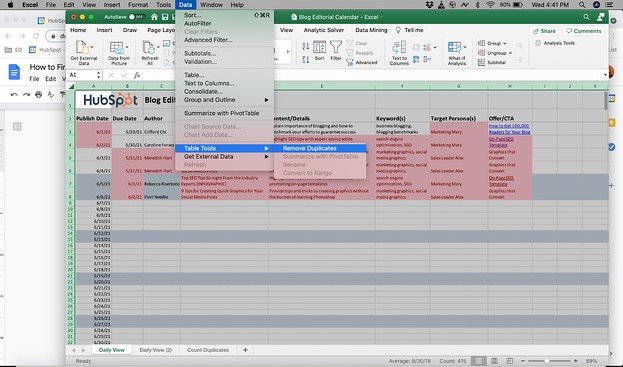
Task: Expand formula bar chevron at right
Action: tap(605, 75)
